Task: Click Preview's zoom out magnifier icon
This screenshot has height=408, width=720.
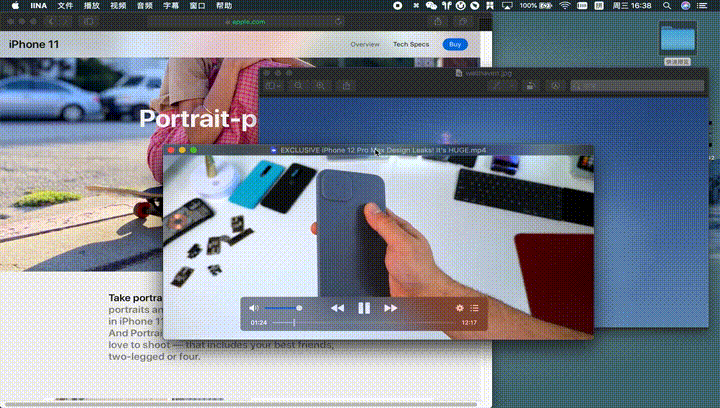Action: pos(298,85)
